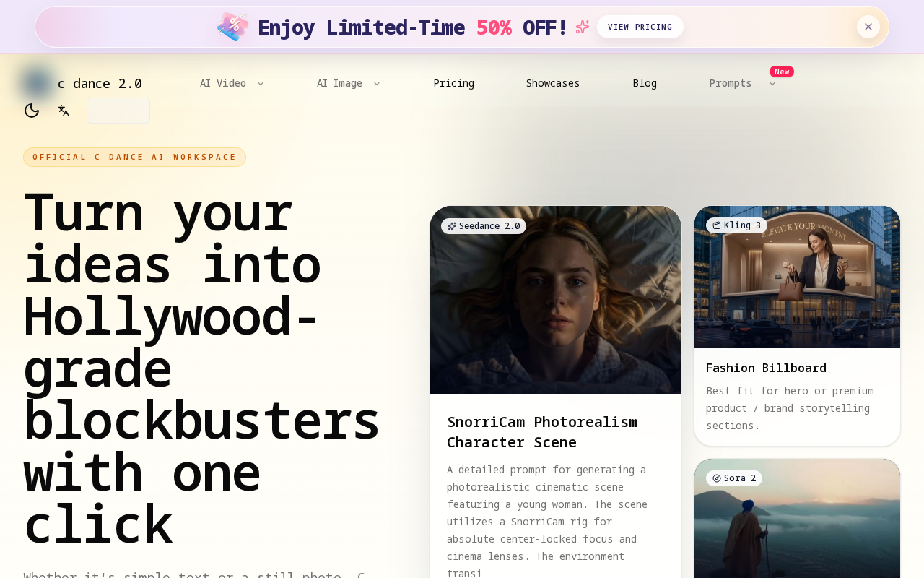Image resolution: width=924 pixels, height=578 pixels.
Task: Expand the Prompts dropdown chevron
Action: pyautogui.click(x=772, y=84)
